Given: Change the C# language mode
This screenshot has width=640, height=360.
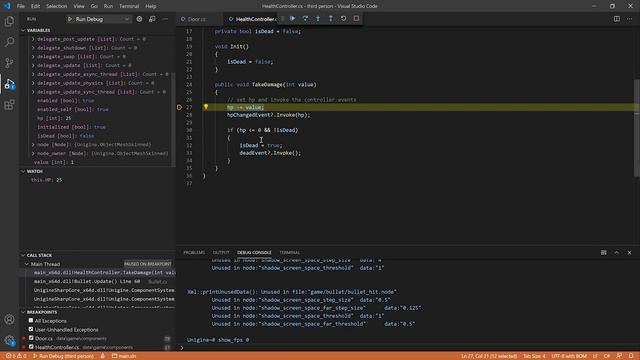Looking at the screenshot, I should click(x=607, y=356).
